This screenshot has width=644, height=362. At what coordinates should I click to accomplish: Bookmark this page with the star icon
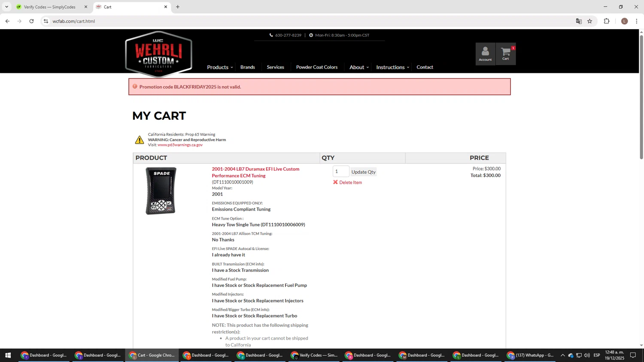(x=590, y=21)
